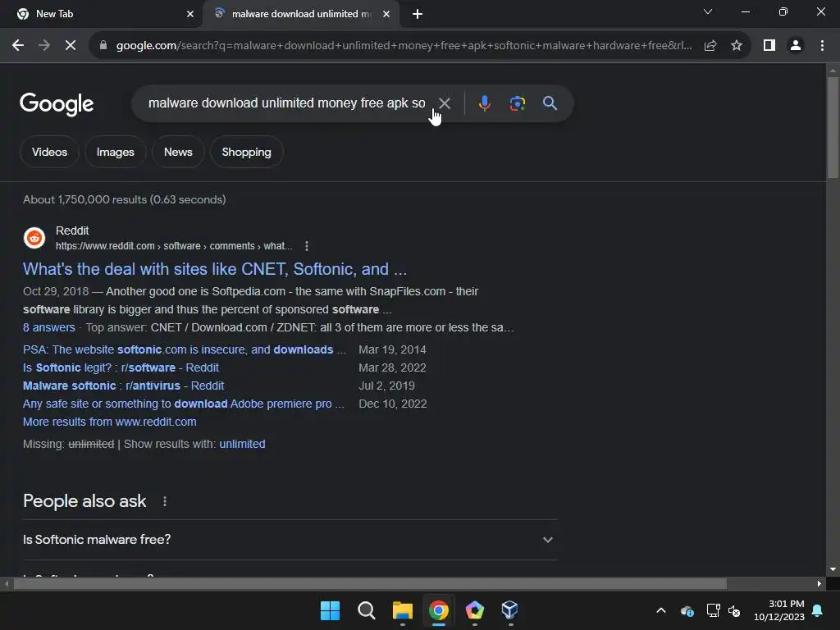
Task: Go back using the browser back arrow
Action: tap(18, 46)
